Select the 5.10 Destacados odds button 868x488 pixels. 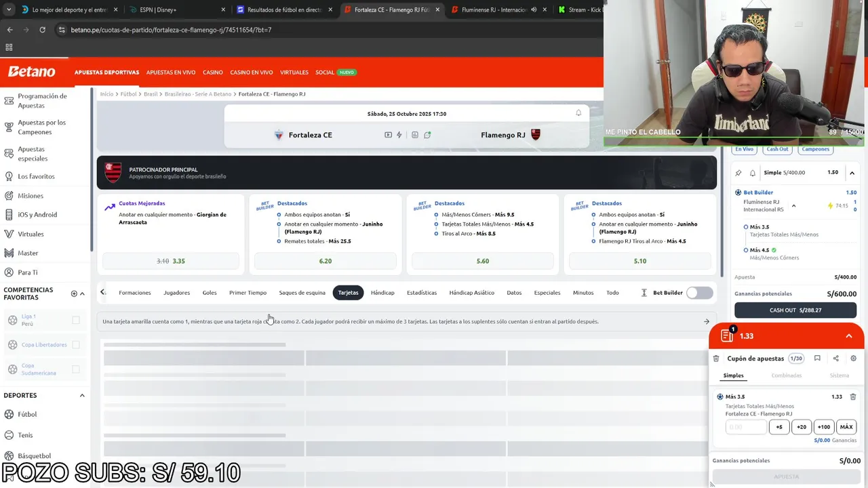pos(640,261)
